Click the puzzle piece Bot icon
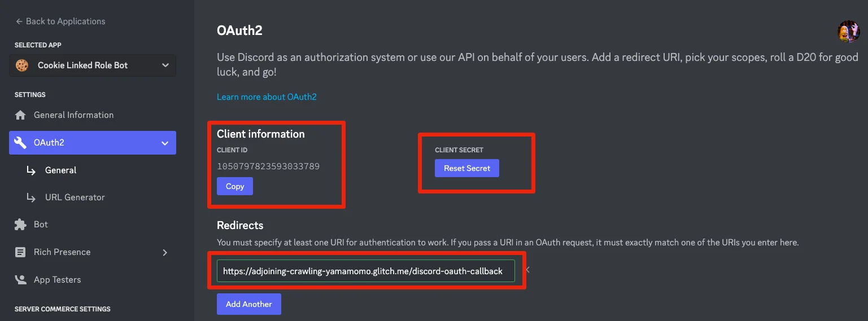This screenshot has height=321, width=868. pyautogui.click(x=20, y=225)
